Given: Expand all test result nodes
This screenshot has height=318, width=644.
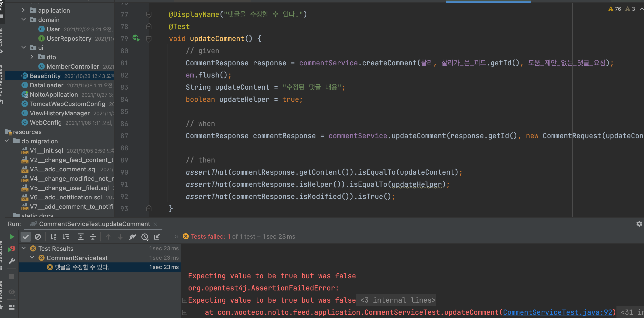Looking at the screenshot, I should pos(80,237).
